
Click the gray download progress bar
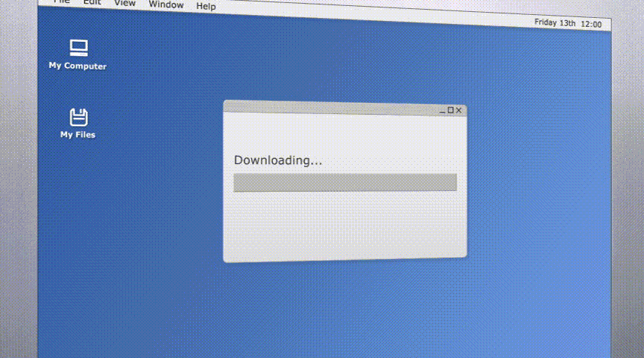tap(344, 183)
